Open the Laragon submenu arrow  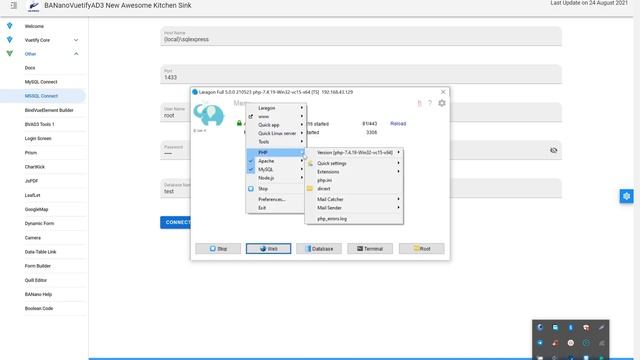(x=302, y=108)
